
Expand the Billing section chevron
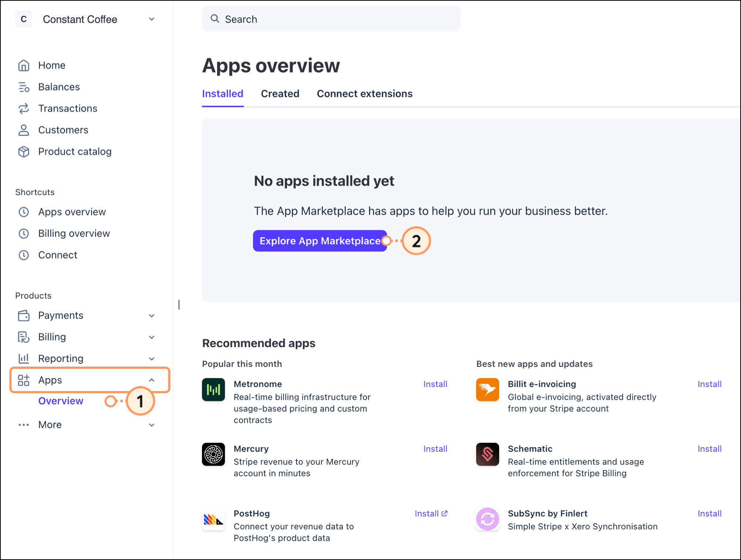click(152, 337)
